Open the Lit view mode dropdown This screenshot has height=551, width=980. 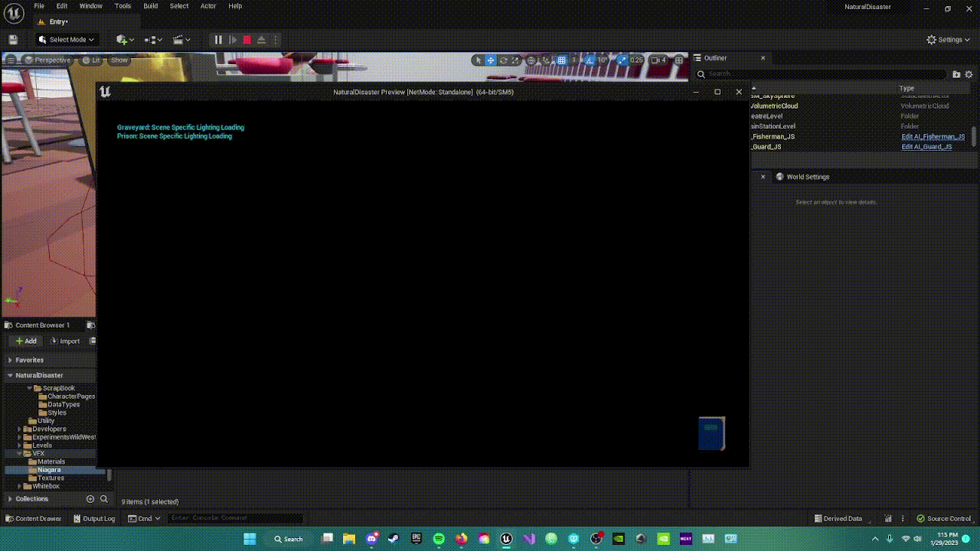pyautogui.click(x=92, y=60)
